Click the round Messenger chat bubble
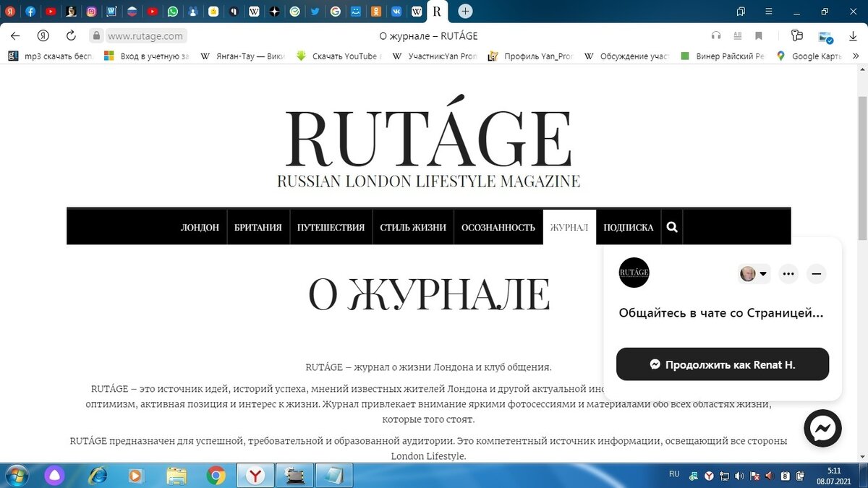 822,428
